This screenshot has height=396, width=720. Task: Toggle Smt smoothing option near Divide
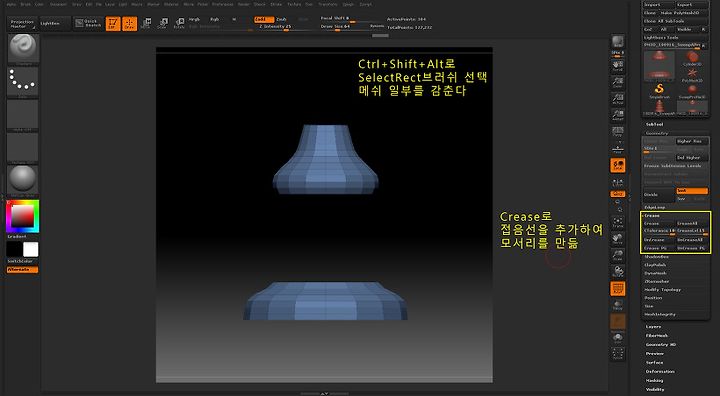click(692, 191)
